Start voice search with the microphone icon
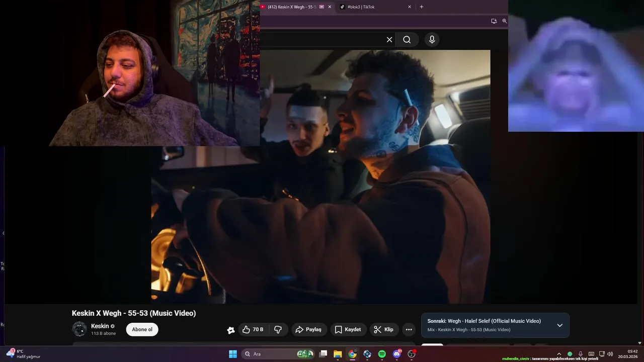This screenshot has width=644, height=362. (x=432, y=40)
